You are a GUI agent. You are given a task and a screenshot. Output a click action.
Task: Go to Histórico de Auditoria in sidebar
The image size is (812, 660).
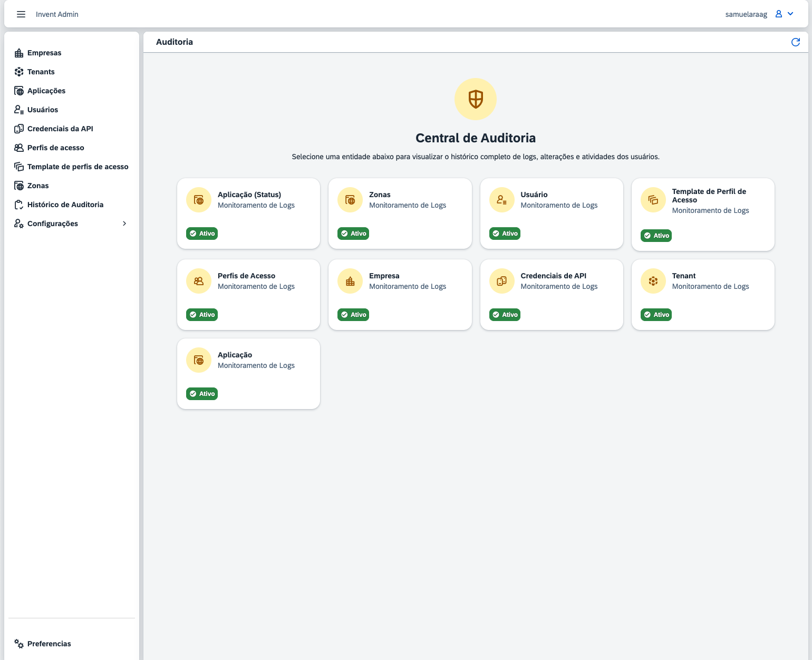(x=65, y=205)
